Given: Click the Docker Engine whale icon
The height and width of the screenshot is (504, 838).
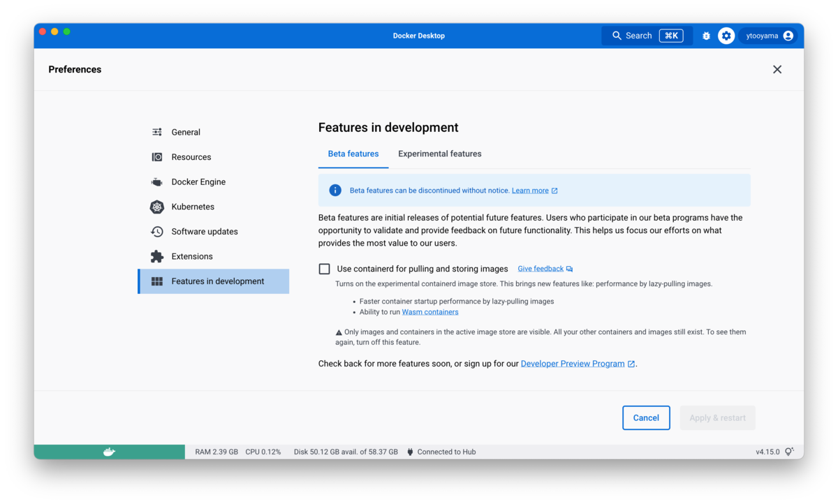Looking at the screenshot, I should 157,182.
